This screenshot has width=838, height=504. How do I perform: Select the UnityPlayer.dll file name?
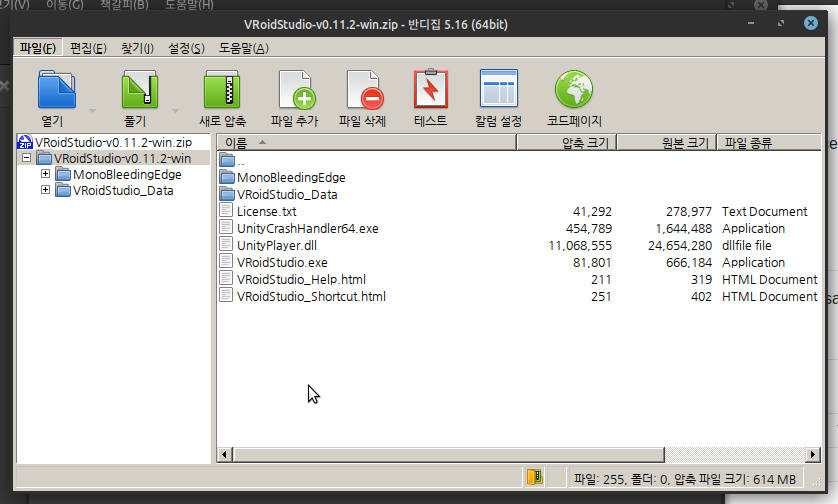pyautogui.click(x=277, y=245)
